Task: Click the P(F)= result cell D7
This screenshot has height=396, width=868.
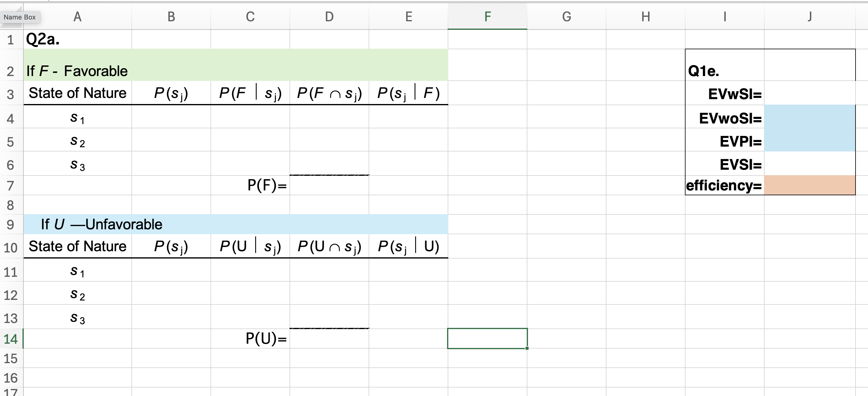Action: pos(329,185)
